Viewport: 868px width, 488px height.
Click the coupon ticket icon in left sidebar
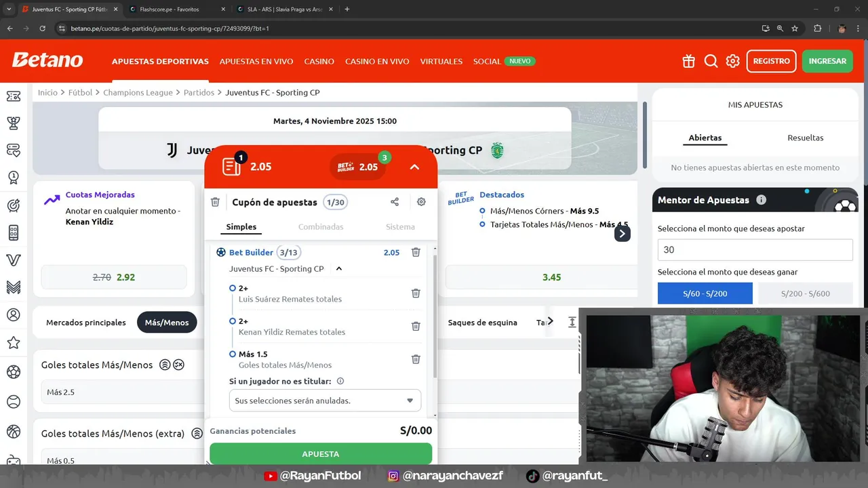[13, 96]
